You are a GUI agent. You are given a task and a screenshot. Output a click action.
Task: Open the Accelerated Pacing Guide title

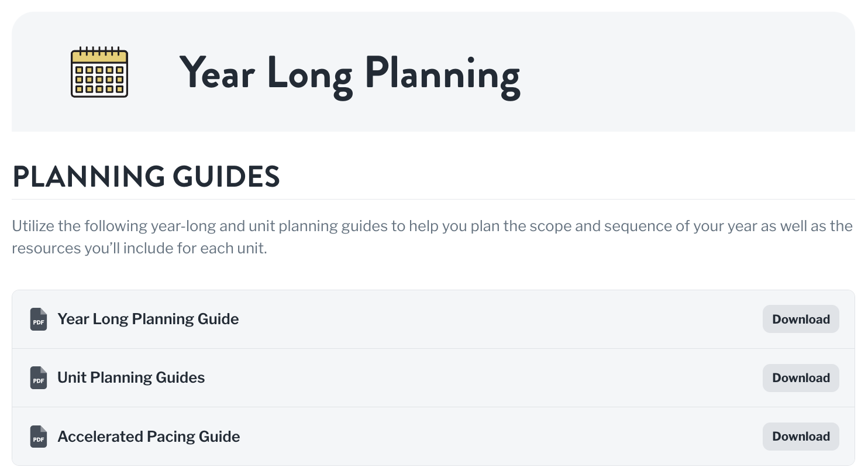(x=149, y=437)
